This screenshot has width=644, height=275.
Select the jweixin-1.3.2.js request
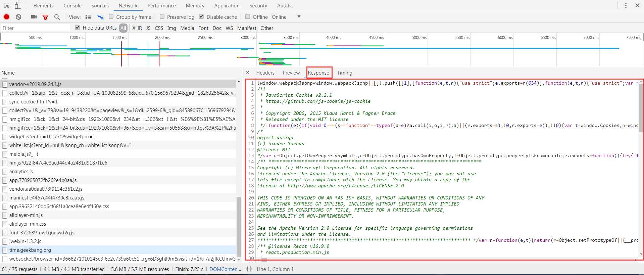click(118, 241)
